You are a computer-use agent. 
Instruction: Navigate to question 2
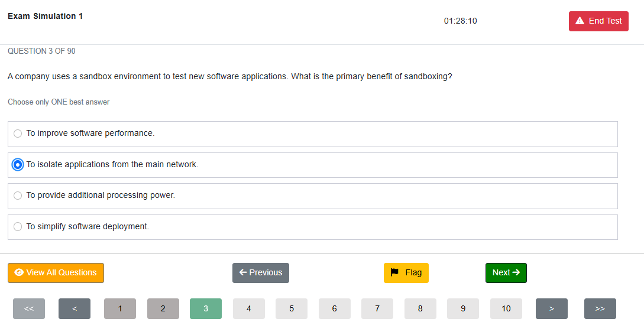click(x=163, y=309)
